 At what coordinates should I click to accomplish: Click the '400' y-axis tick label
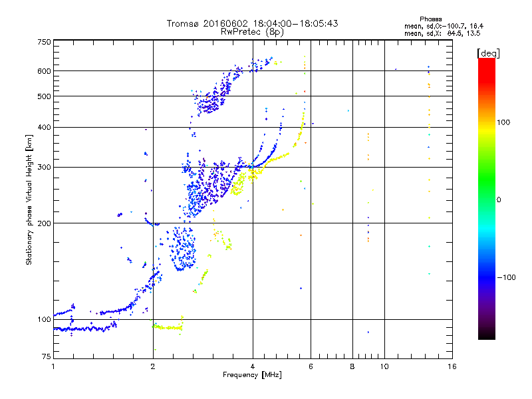click(x=44, y=128)
